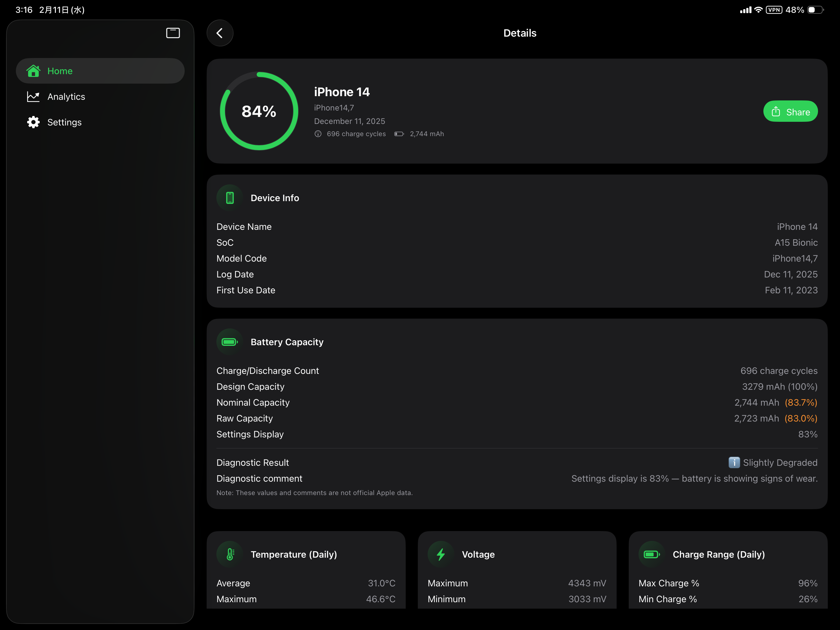
Task: Open Settings in the sidebar
Action: pos(100,122)
